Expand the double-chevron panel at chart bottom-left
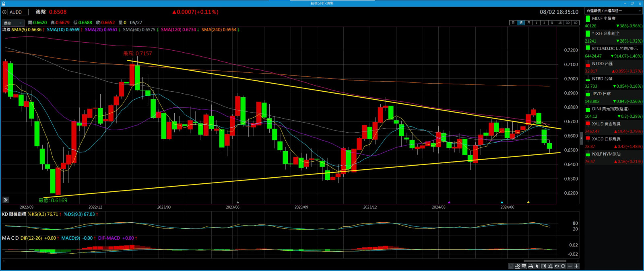Viewport: 644px width, 271px height. (6, 200)
